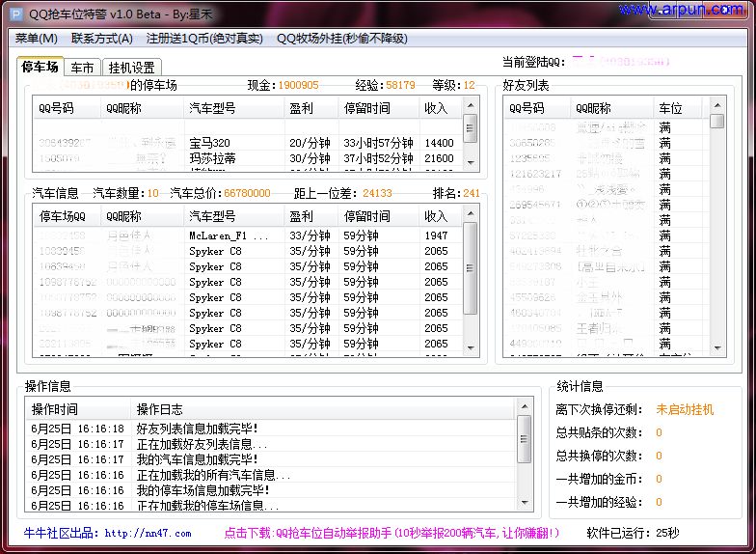Switch to the 停车场 tab
Viewport: 756px width, 554px height.
tap(40, 67)
